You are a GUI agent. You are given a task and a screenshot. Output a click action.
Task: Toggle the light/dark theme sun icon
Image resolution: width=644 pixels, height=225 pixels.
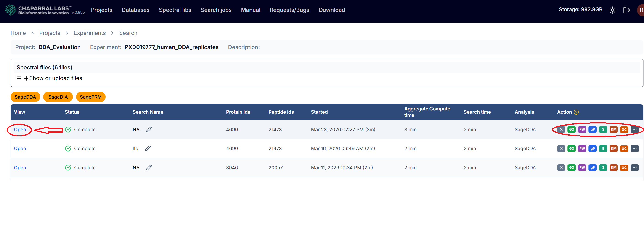(x=612, y=10)
